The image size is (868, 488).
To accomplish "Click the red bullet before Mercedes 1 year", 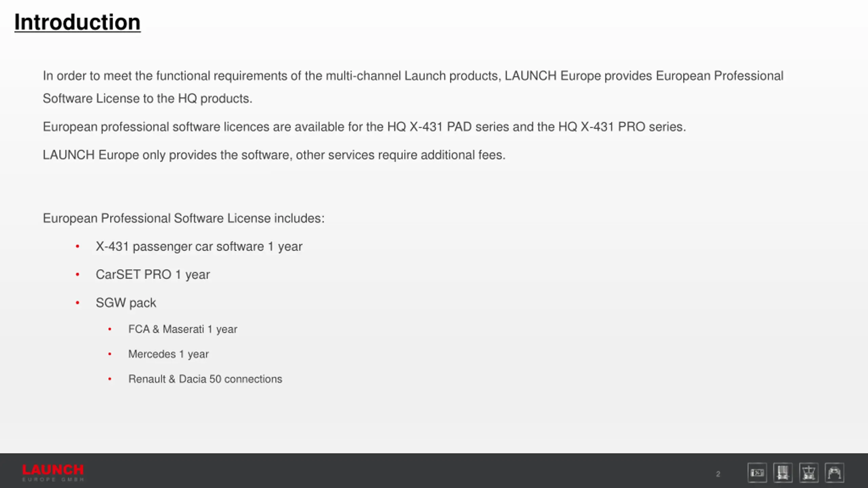I will pyautogui.click(x=110, y=354).
